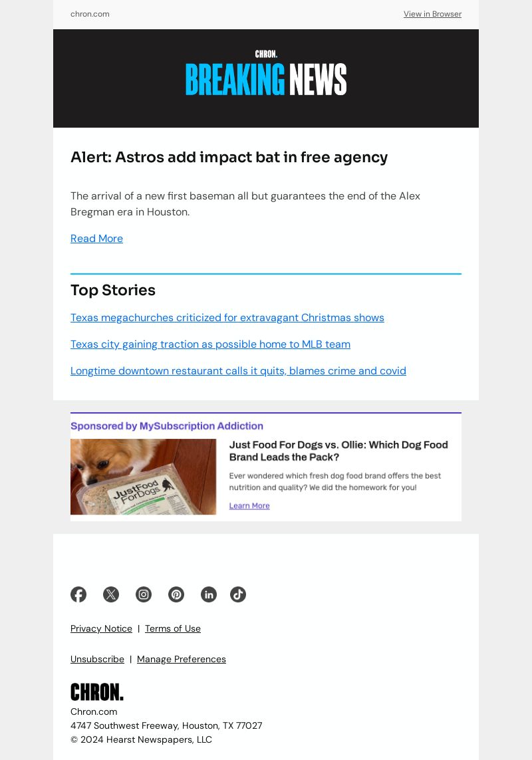Open the Instagram social icon
This screenshot has height=760, width=532.
144,594
